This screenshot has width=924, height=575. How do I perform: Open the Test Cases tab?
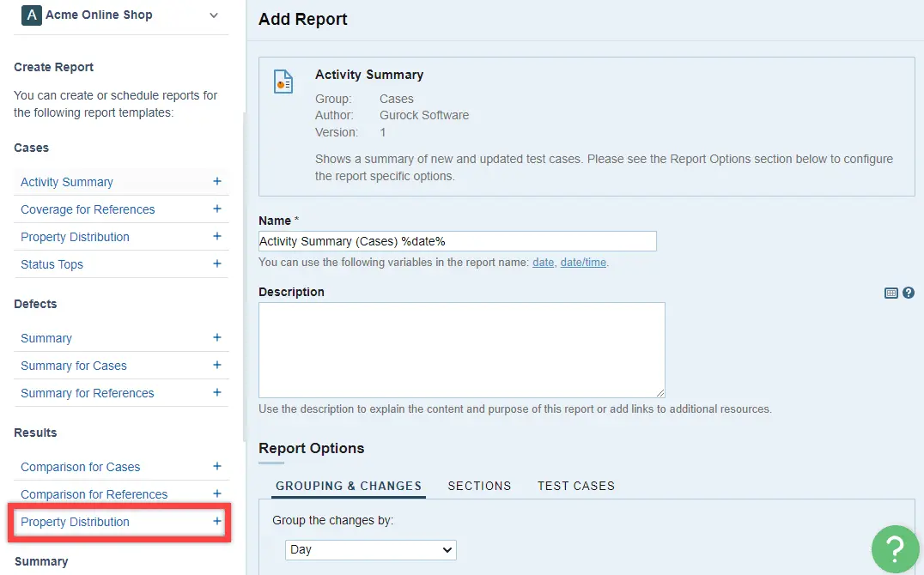(x=575, y=486)
